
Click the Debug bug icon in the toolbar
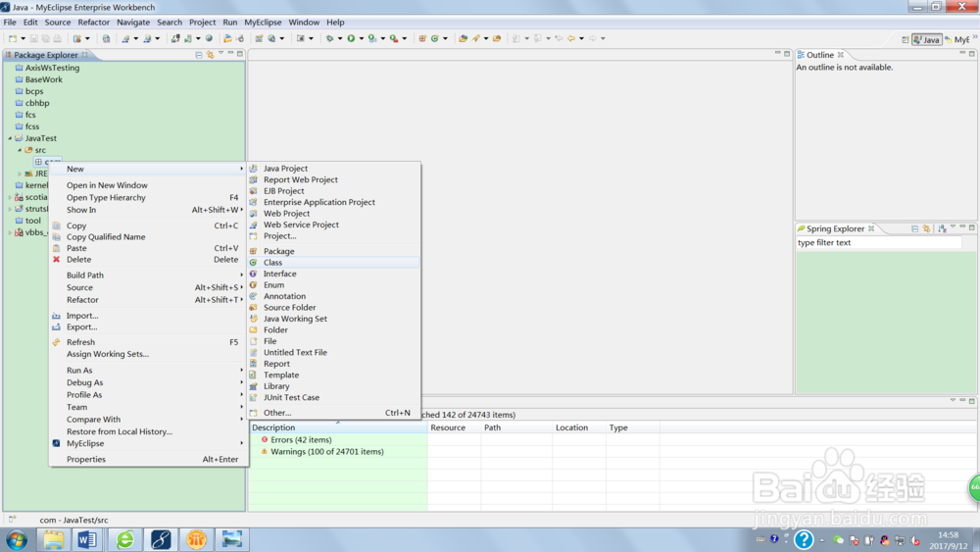point(329,39)
